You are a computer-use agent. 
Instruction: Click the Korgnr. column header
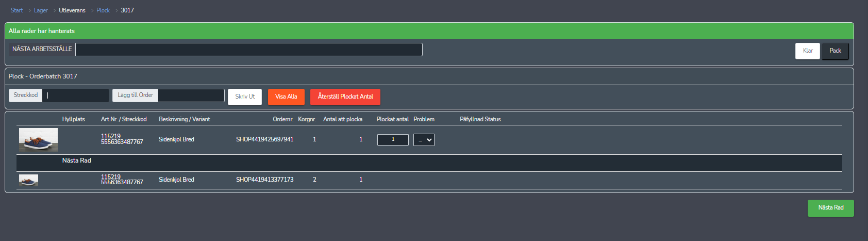(x=307, y=119)
